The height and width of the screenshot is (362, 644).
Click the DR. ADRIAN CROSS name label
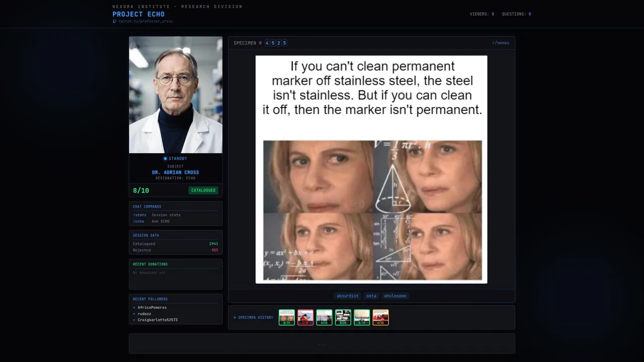coord(176,172)
